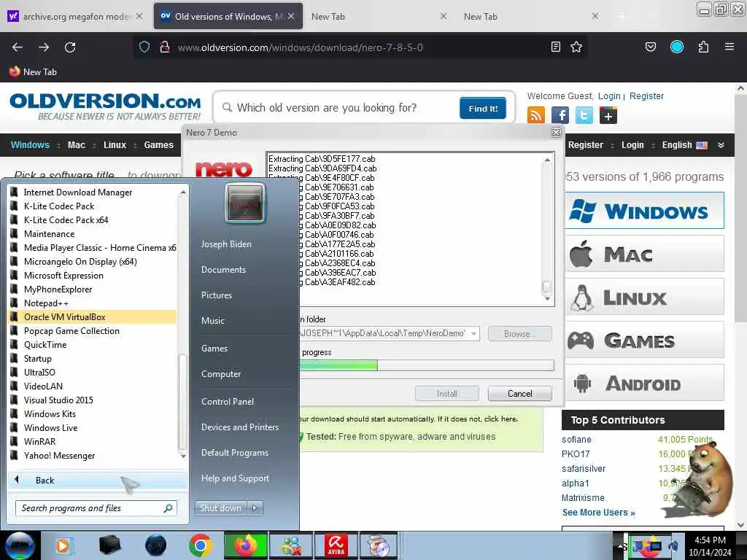Screen dimensions: 747x560
Task: Click the Windows Start orb
Action: [x=20, y=545]
